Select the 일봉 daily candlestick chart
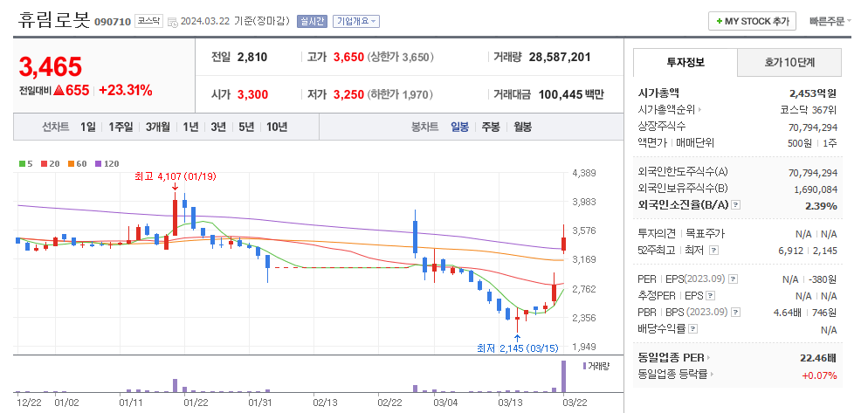The width and height of the screenshot is (868, 413). tap(459, 127)
